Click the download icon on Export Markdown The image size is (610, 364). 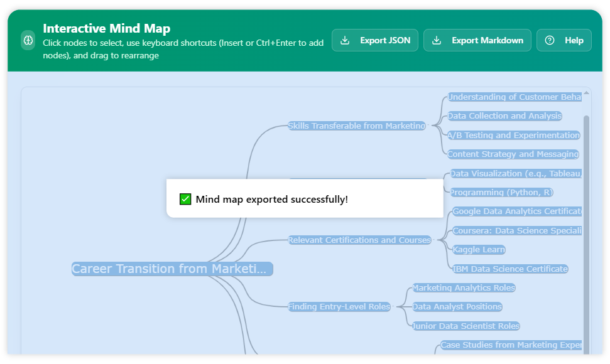[437, 40]
